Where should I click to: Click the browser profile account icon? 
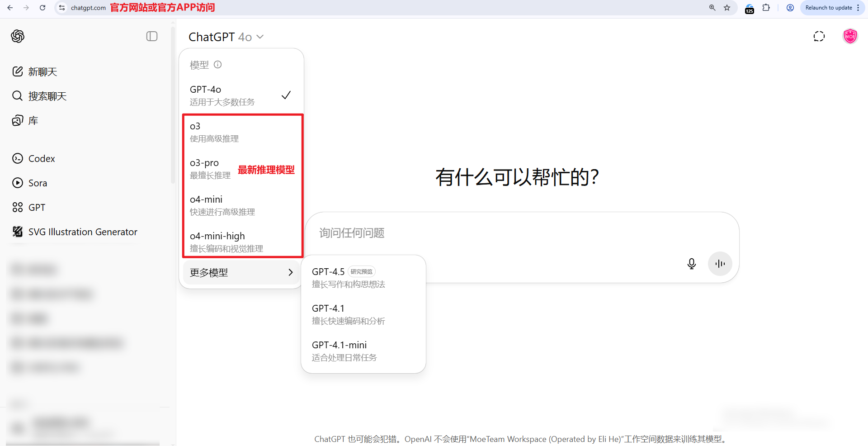click(790, 8)
